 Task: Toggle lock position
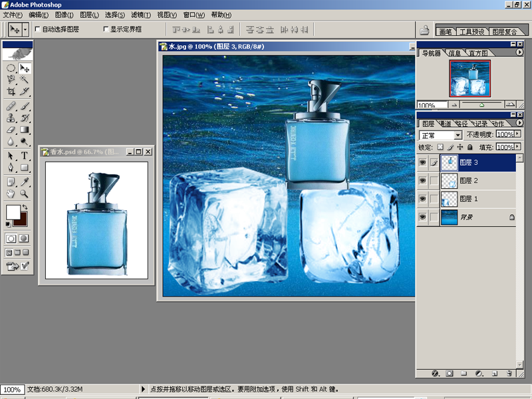click(460, 147)
